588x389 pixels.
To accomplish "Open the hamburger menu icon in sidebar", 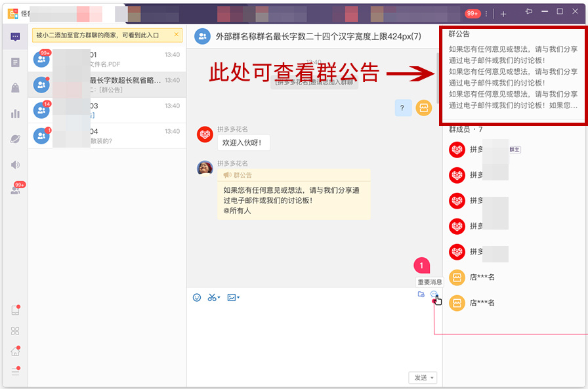I will tap(15, 371).
